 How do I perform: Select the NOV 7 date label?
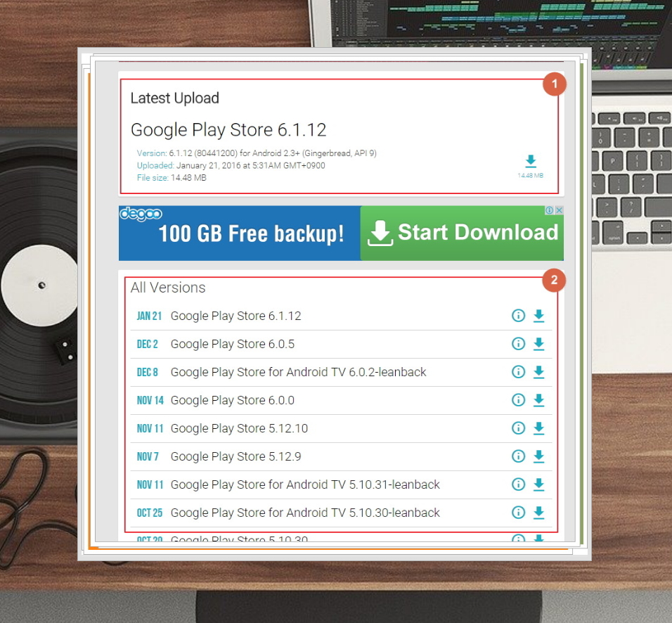click(x=148, y=456)
